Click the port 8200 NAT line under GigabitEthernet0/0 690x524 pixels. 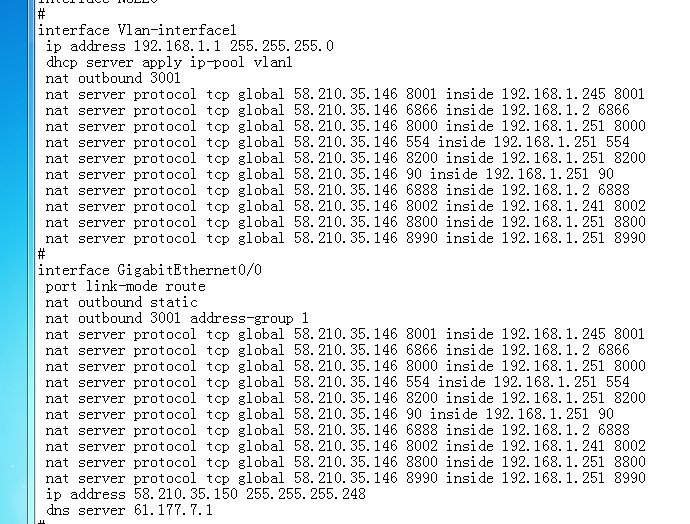coord(345,398)
